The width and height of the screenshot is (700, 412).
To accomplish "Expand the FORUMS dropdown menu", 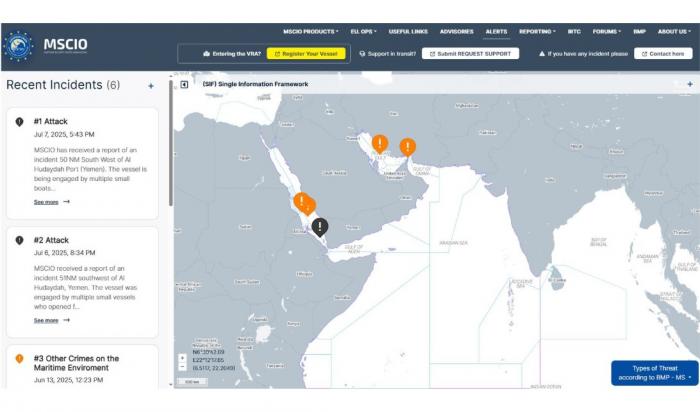I will click(x=607, y=32).
